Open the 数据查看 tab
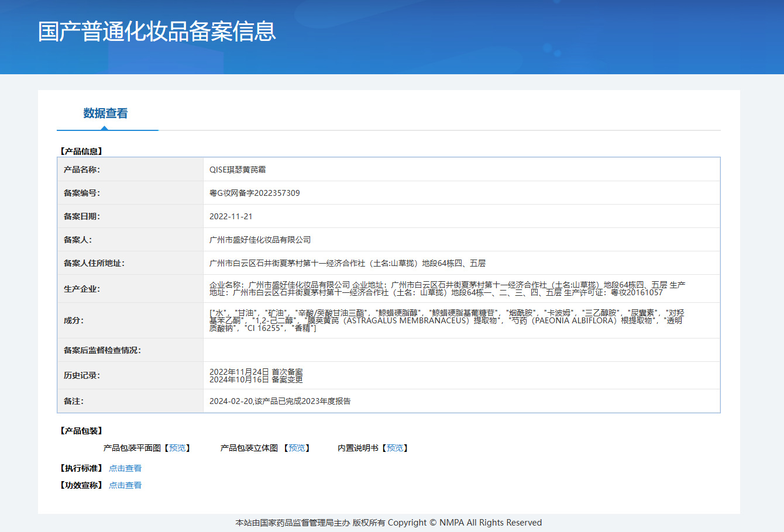 (105, 113)
